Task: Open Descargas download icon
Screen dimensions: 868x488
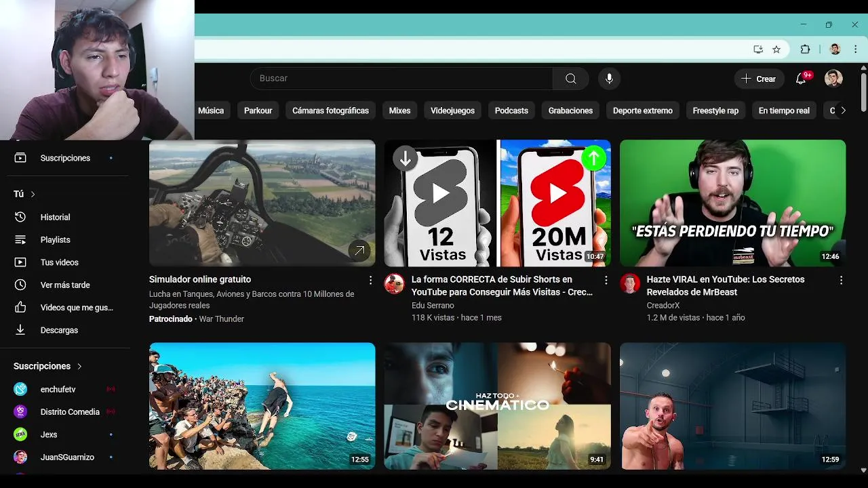Action: [20, 330]
